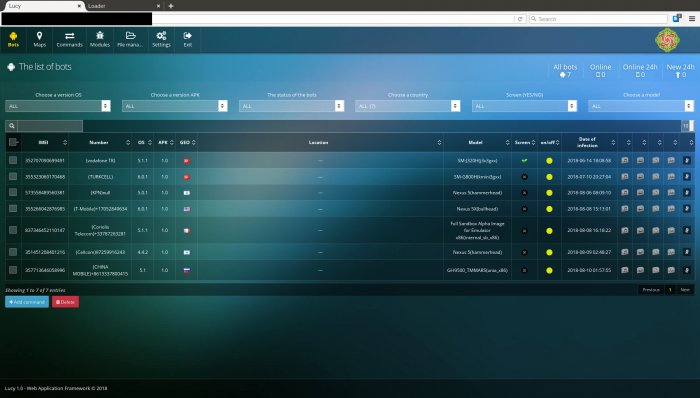The image size is (700, 398).
Task: Click the screen X icon in the TURKCELL row
Action: click(x=524, y=177)
